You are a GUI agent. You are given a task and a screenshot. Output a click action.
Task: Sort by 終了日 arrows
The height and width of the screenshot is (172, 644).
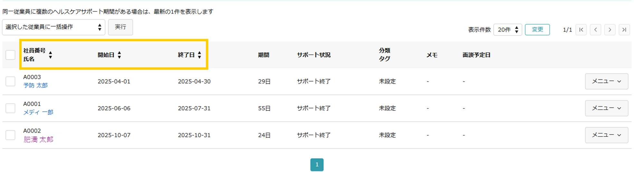pos(200,55)
